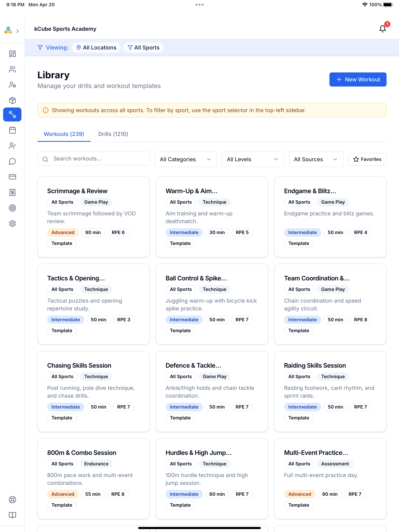Open the Team Coordination workout card
The image size is (399, 532).
(330, 304)
